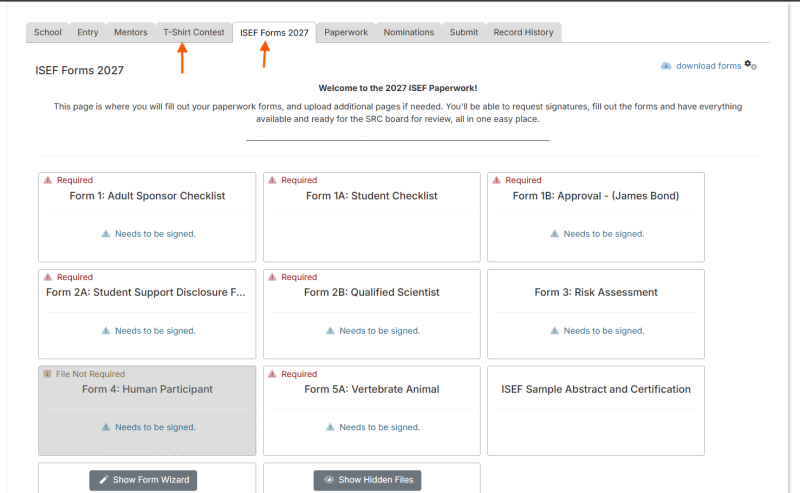Screen dimensions: 800x493
Task: Click the Required warning icon on Form 2A
Action: [x=48, y=277]
